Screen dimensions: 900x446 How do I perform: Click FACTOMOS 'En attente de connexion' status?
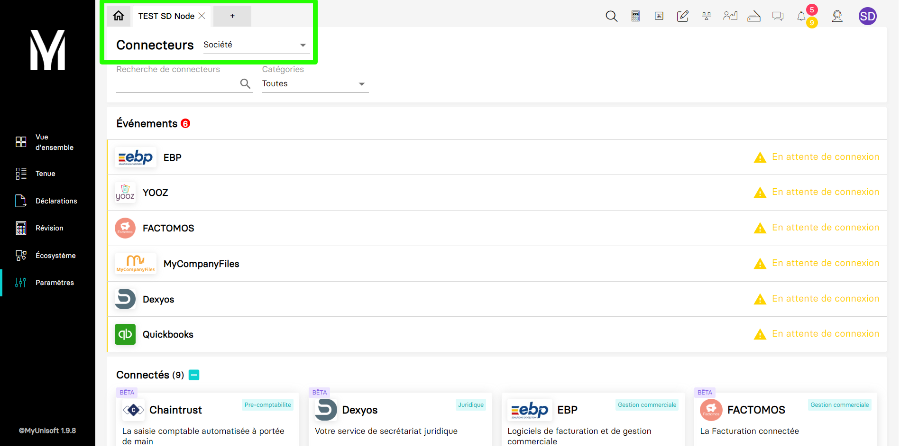[825, 227]
